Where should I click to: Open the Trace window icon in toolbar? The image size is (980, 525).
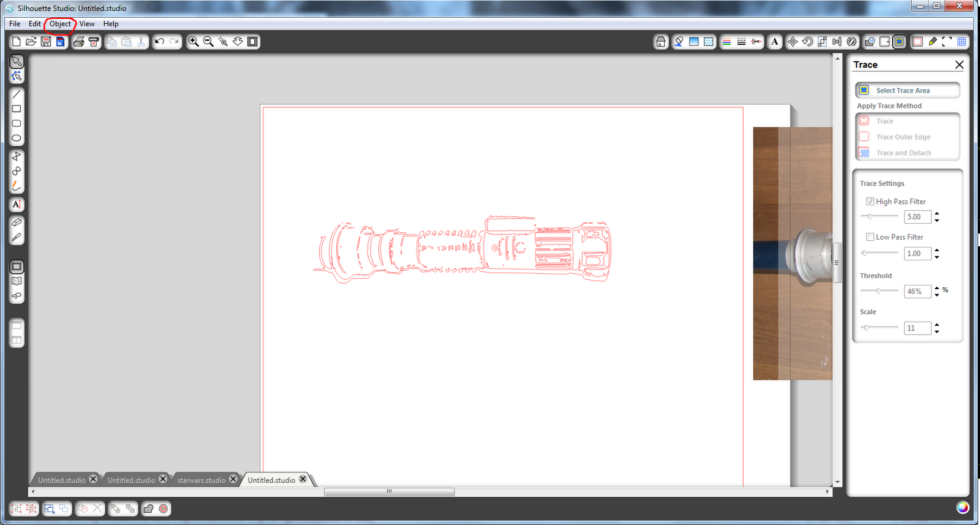pyautogui.click(x=899, y=42)
